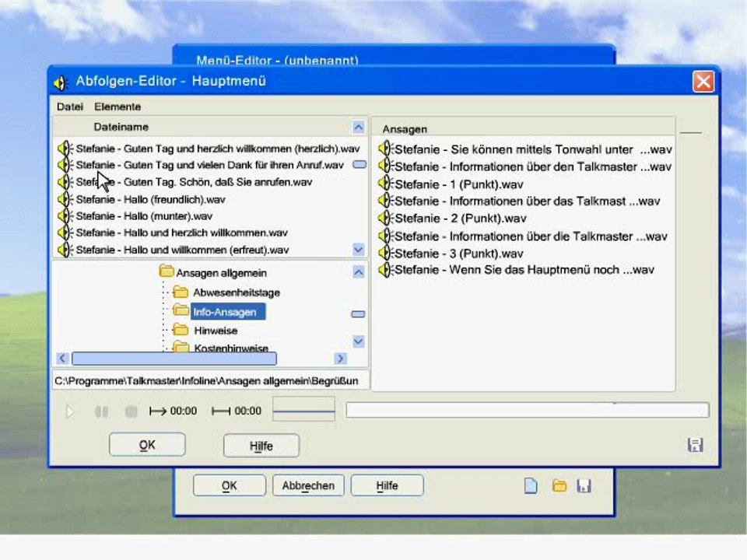Select the 'Info-Ansagen' folder
Image resolution: width=747 pixels, height=560 pixels.
pyautogui.click(x=228, y=312)
